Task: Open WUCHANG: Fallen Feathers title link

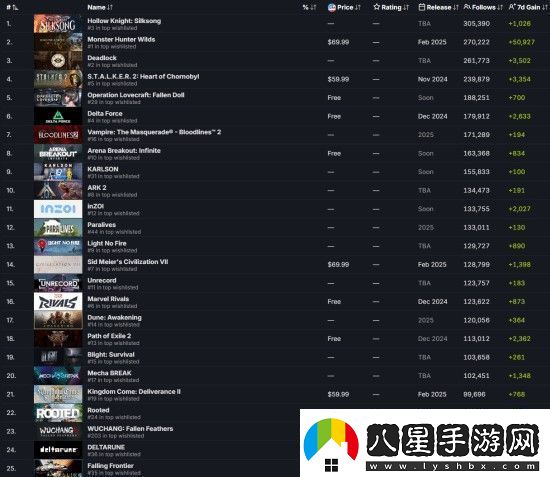Action: [130, 429]
